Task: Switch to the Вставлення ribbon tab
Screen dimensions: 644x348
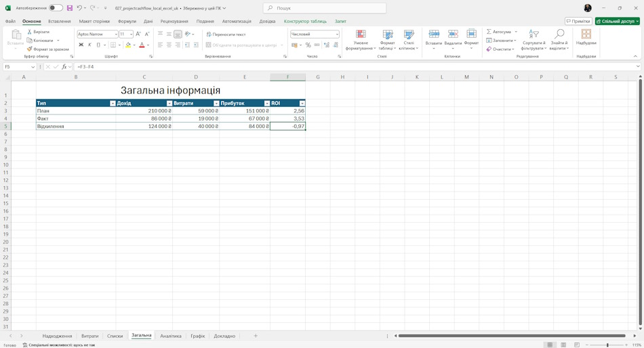Action: coord(59,21)
